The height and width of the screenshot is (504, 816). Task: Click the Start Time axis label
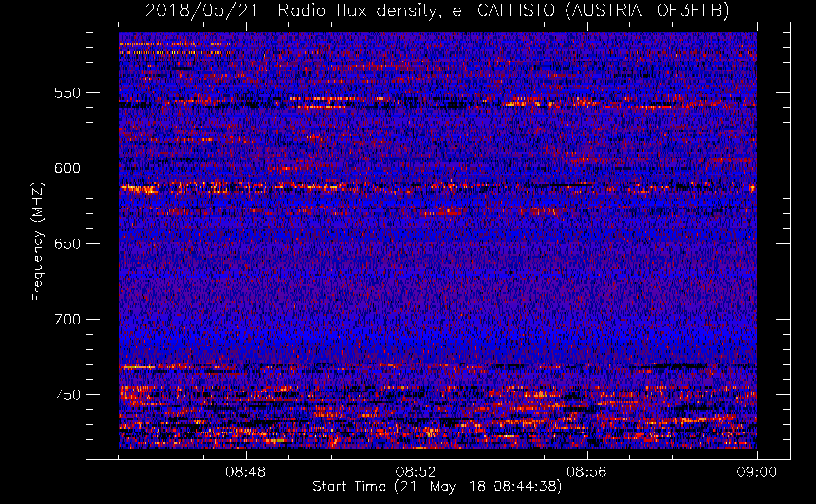point(437,487)
